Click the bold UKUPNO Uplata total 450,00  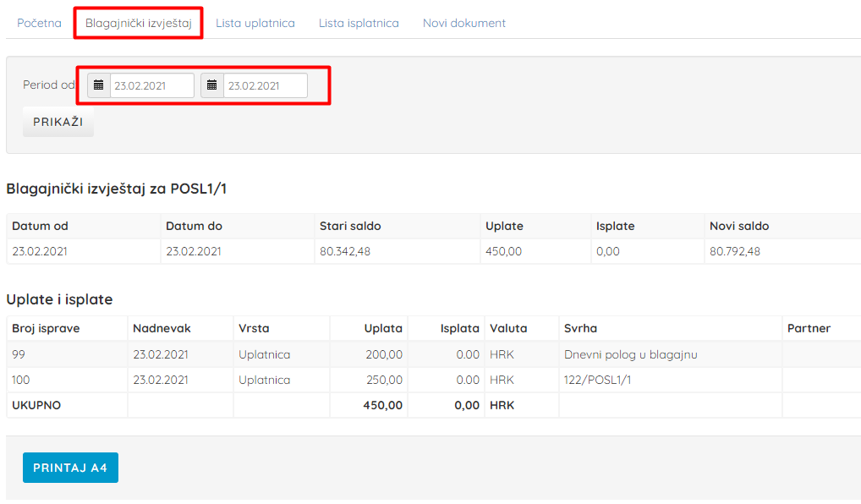(x=383, y=405)
